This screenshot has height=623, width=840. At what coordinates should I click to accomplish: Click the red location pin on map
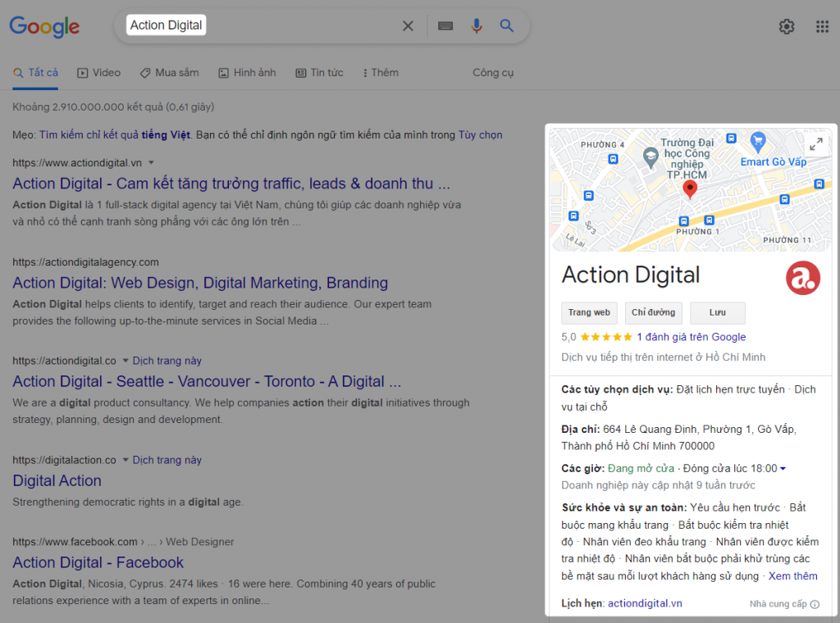pos(689,189)
